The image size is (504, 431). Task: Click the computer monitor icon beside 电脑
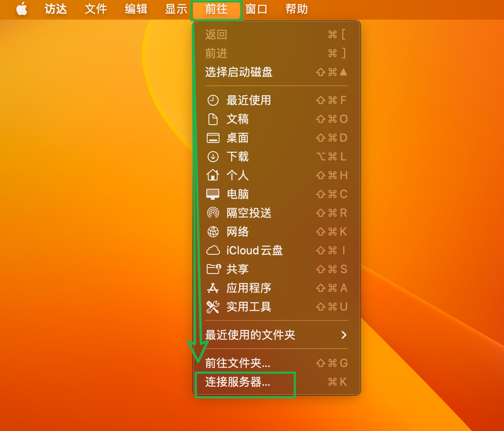213,194
